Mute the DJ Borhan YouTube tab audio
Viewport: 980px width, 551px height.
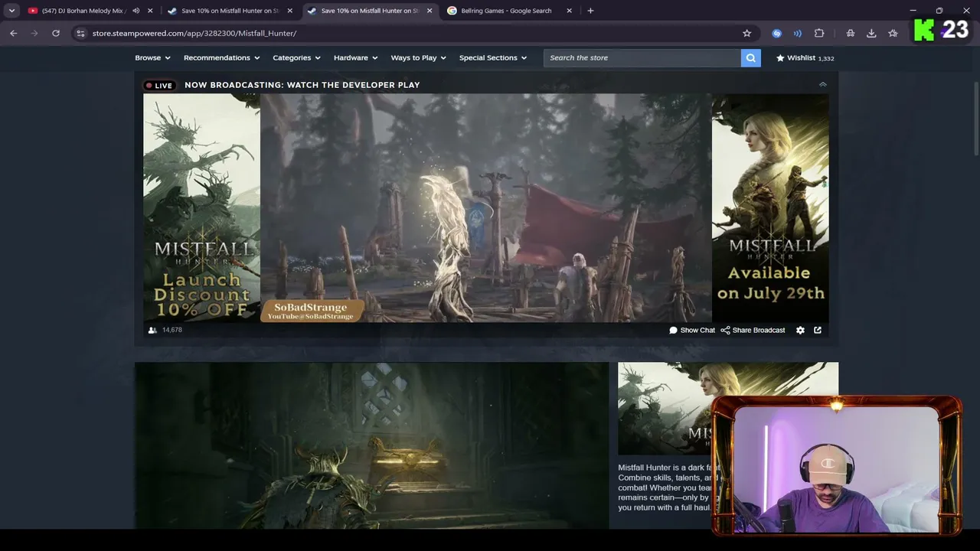[x=136, y=11]
